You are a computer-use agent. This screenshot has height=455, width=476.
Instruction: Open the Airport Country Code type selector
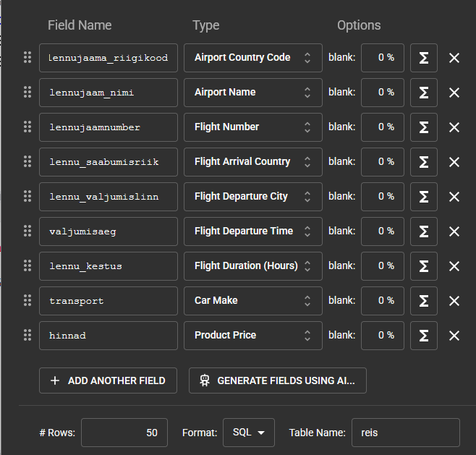click(252, 58)
